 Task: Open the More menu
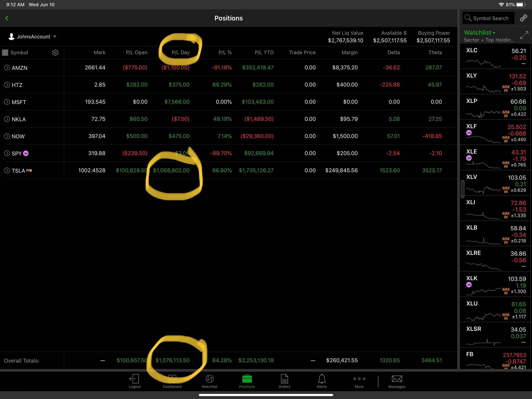point(359,381)
